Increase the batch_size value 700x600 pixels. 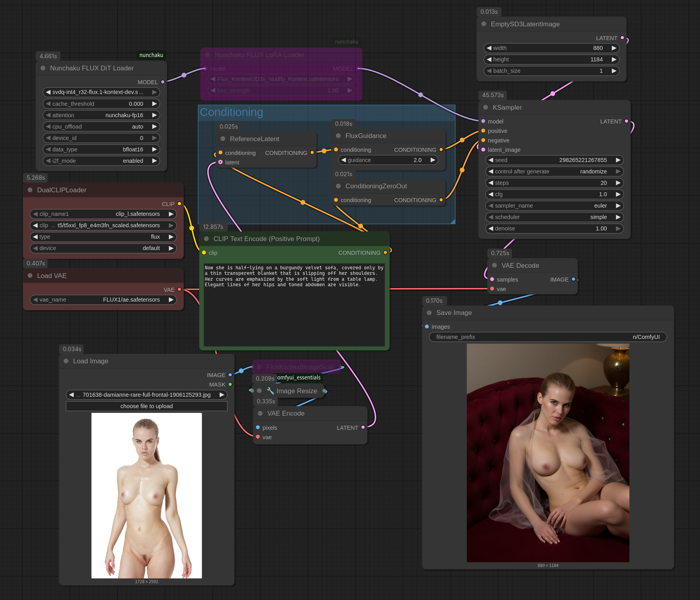point(614,71)
